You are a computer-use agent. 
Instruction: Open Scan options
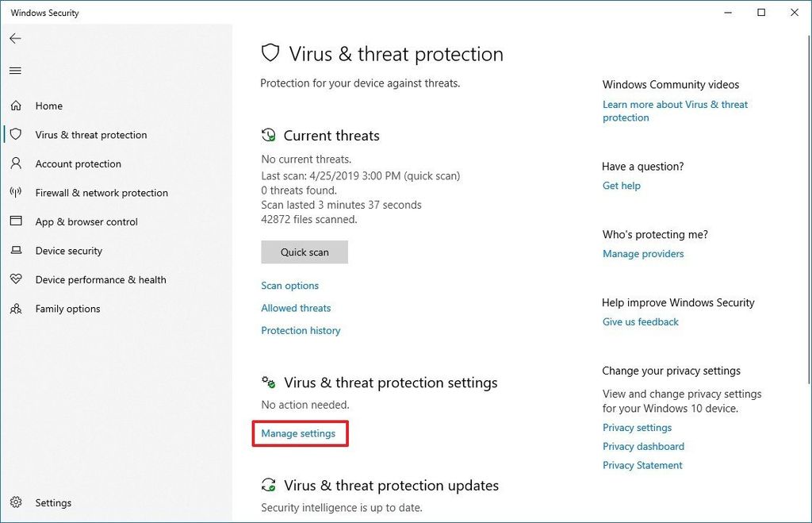(289, 286)
